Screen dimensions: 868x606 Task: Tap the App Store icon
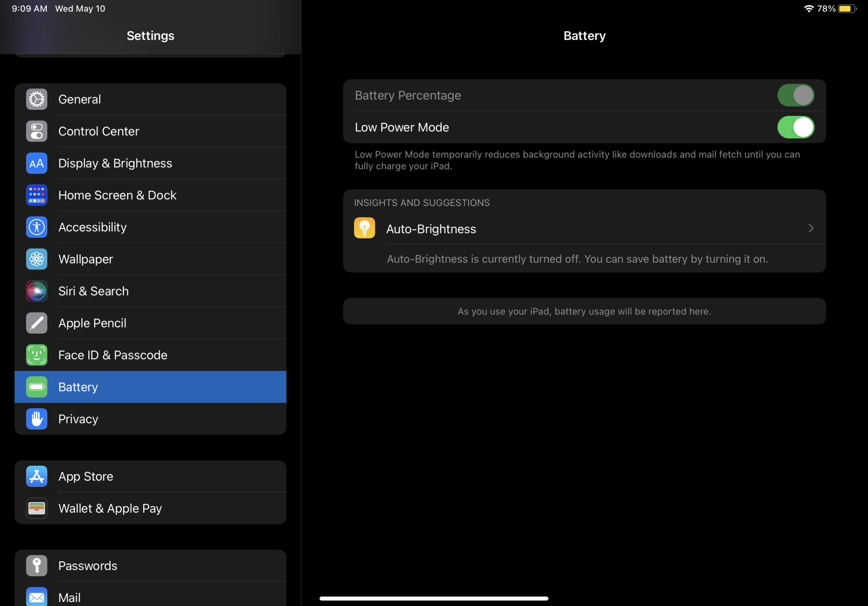(x=36, y=476)
